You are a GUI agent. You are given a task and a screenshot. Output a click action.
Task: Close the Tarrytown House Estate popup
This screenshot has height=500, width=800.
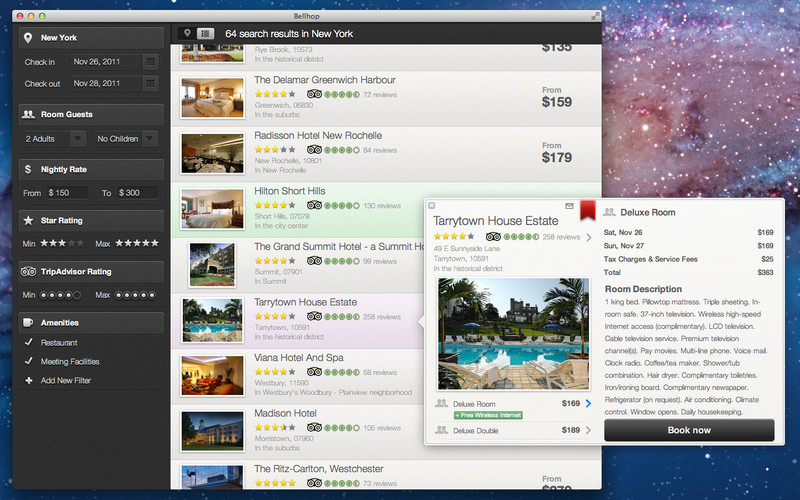[x=432, y=206]
